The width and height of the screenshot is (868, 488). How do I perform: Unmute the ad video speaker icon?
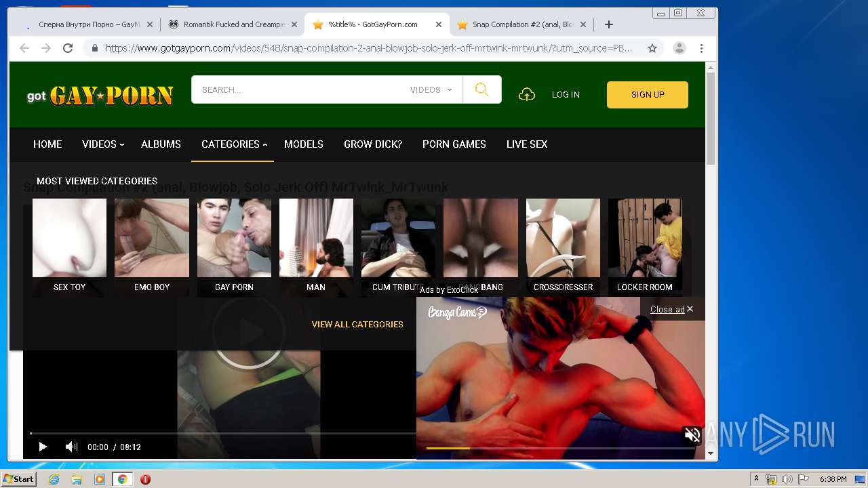pos(692,435)
